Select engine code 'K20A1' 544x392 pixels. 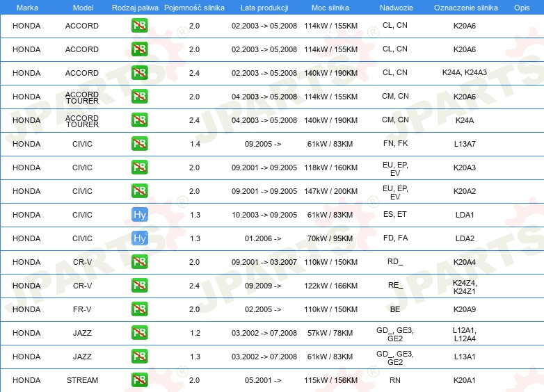[465, 380]
